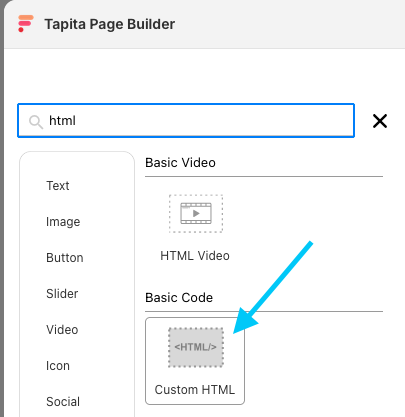405x417 pixels.
Task: Click the Tapita logo icon
Action: [25, 24]
